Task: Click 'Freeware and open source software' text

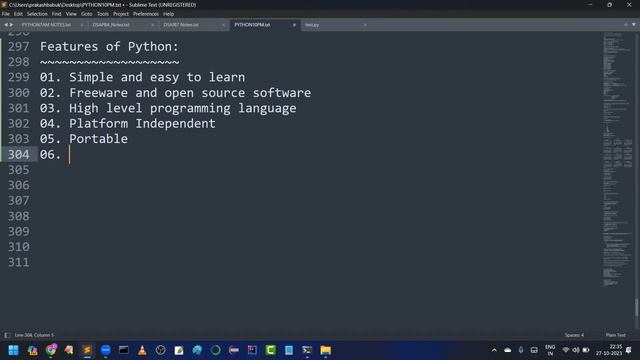Action: tap(190, 93)
